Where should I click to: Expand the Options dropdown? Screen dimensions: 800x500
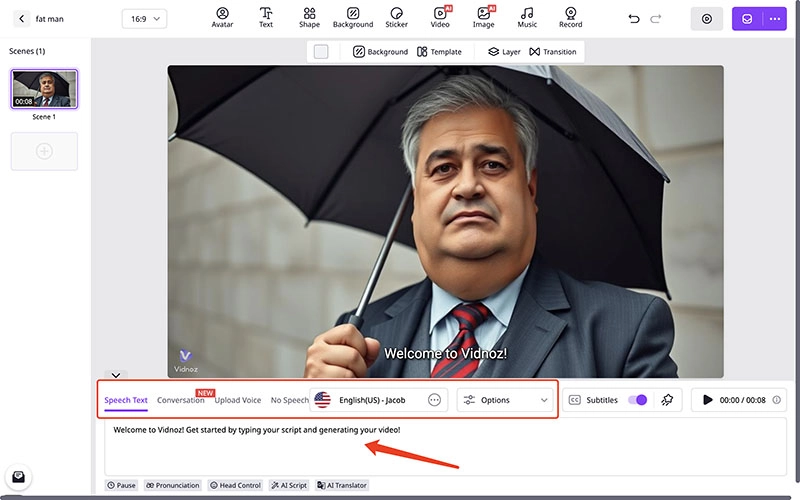click(x=506, y=400)
